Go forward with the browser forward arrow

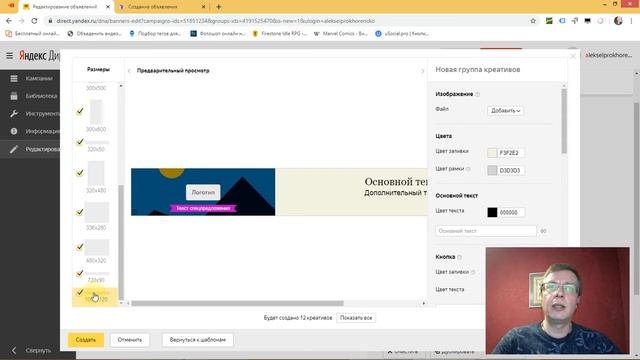pos(21,21)
